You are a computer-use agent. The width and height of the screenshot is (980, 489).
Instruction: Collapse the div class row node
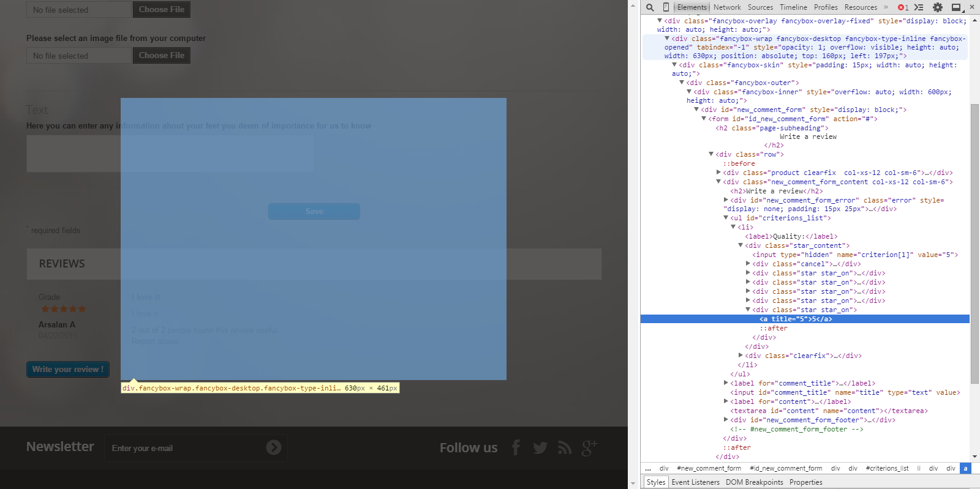[x=711, y=154]
